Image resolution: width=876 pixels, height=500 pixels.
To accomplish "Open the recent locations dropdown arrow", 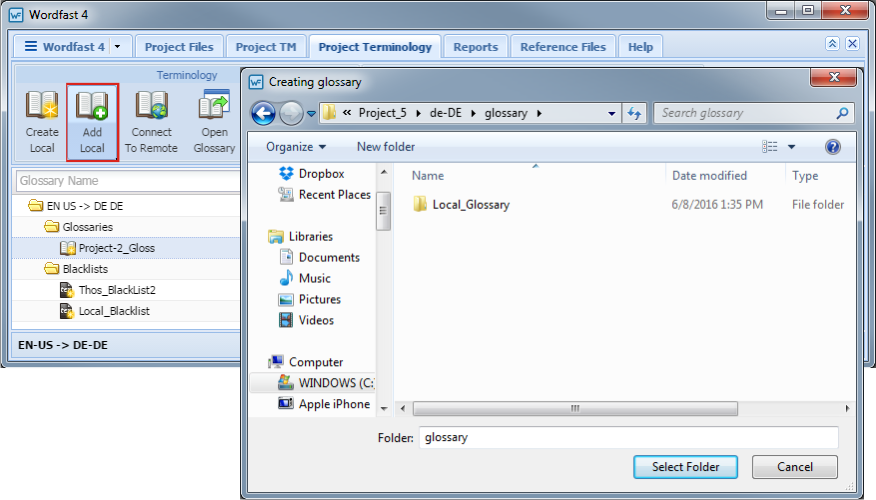I will coord(311,114).
